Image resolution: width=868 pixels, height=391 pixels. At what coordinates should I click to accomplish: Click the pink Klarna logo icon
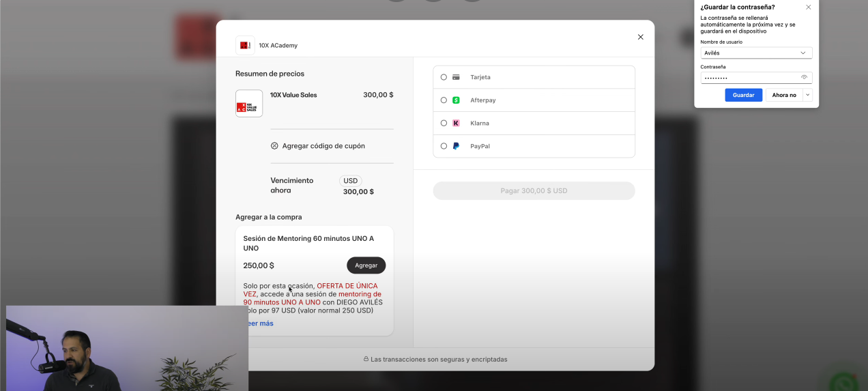pos(456,124)
